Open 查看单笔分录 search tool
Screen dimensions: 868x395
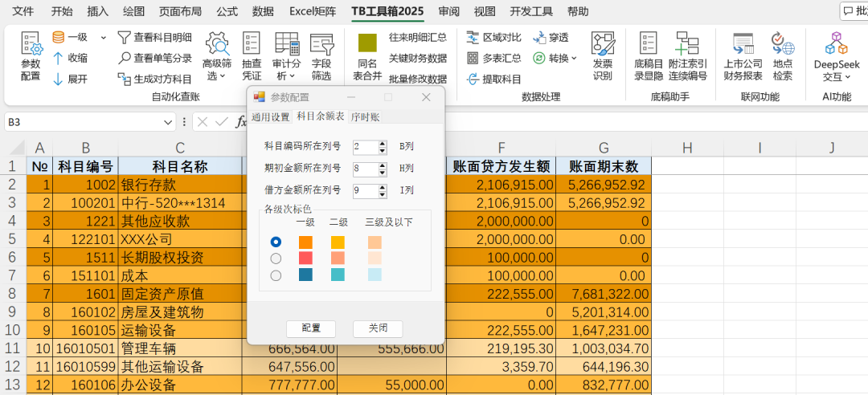click(x=155, y=58)
